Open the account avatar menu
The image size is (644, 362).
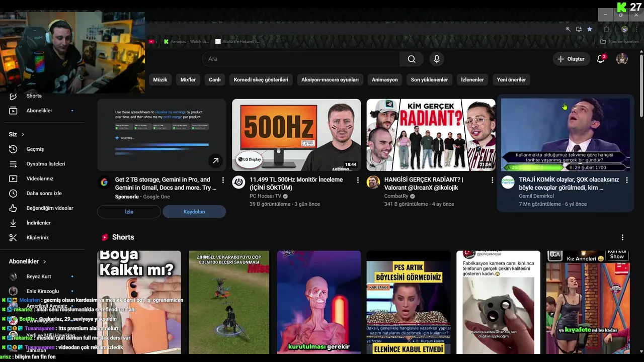click(622, 59)
